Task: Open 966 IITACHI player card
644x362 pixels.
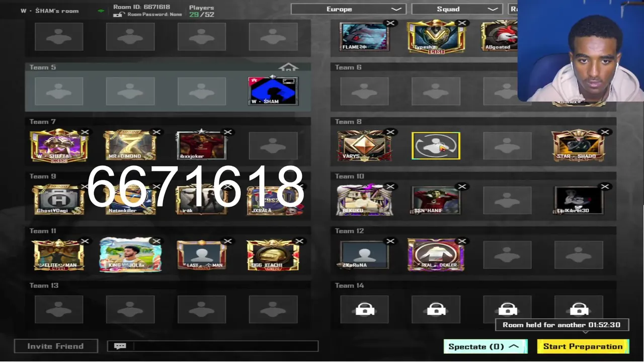Action: pyautogui.click(x=273, y=255)
